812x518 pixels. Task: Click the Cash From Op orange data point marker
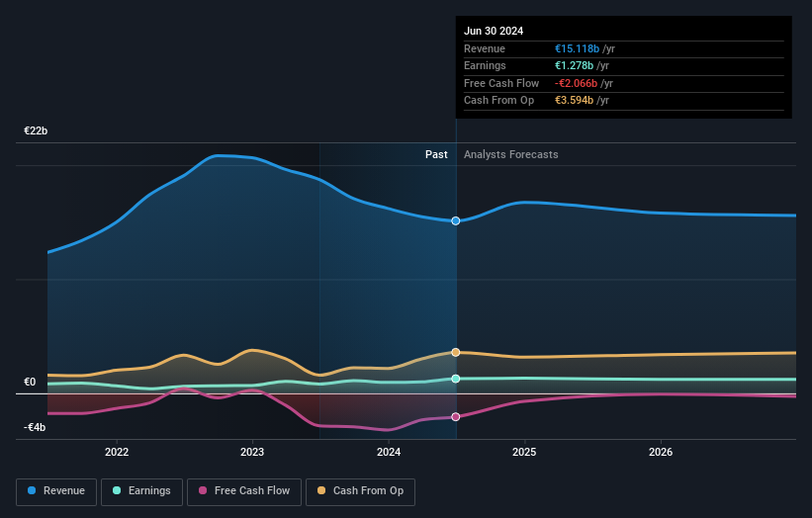click(456, 352)
